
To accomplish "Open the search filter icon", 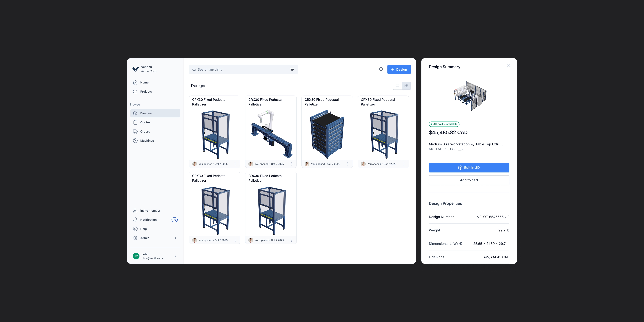I will 292,69.
